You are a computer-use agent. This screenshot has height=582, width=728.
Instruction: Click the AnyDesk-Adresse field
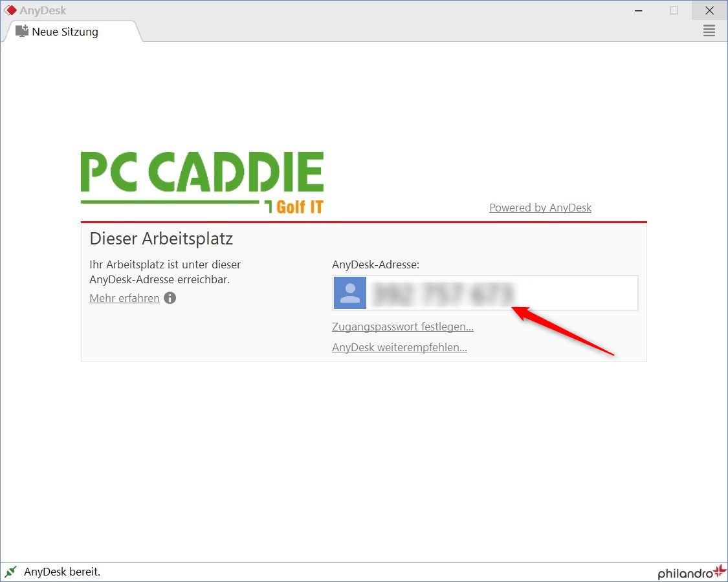485,293
